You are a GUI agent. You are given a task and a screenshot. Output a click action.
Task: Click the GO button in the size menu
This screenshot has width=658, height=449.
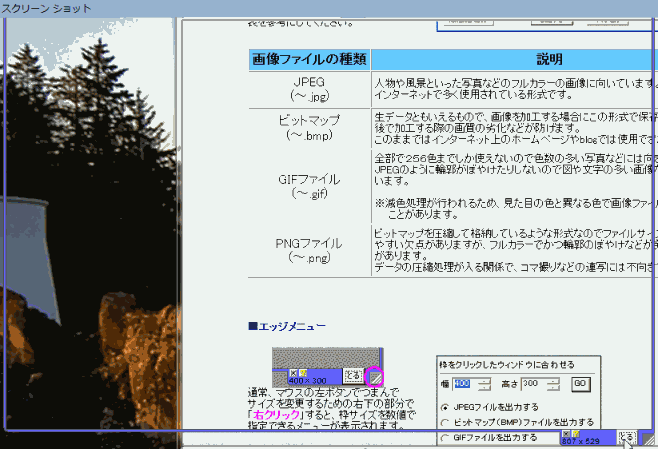tap(581, 384)
